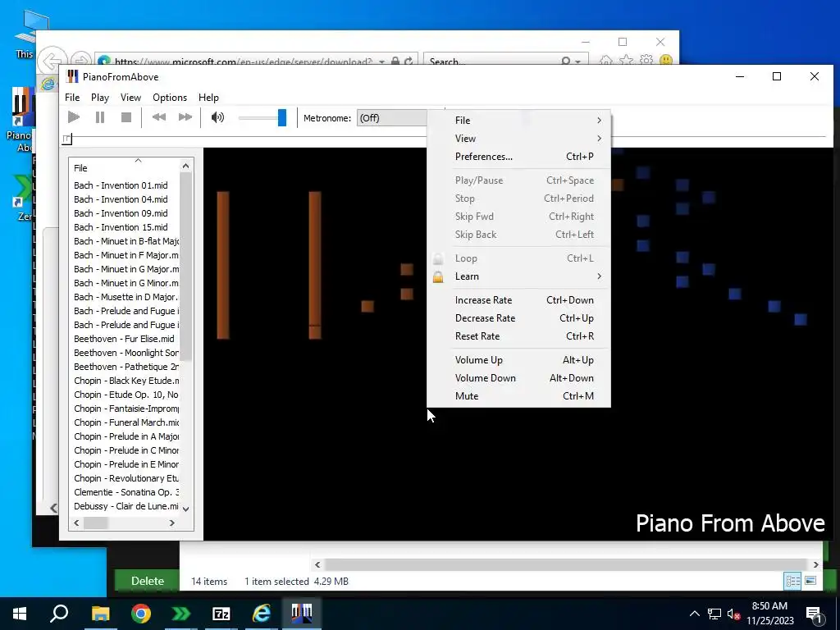The width and height of the screenshot is (840, 630).
Task: Click the Stop button in the toolbar
Action: click(x=126, y=117)
